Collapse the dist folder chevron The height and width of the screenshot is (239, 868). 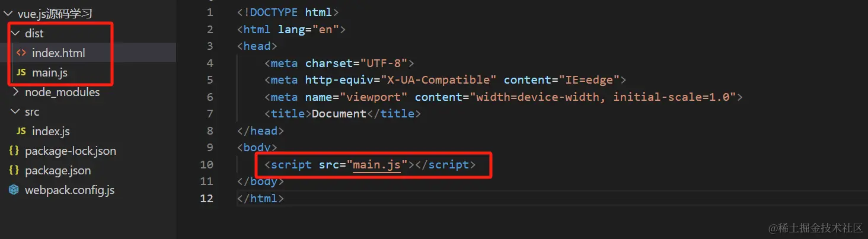[15, 33]
